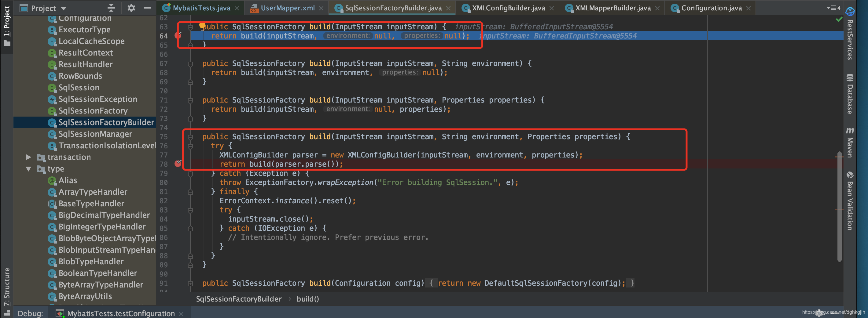This screenshot has height=318, width=868.
Task: Click the DefaultSqlSessionFactory text on line 91
Action: pos(536,283)
